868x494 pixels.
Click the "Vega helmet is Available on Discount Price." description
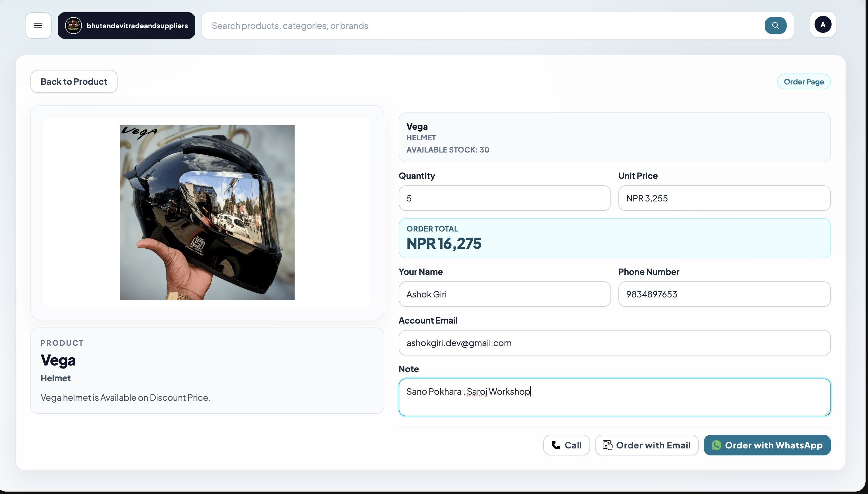coord(125,397)
